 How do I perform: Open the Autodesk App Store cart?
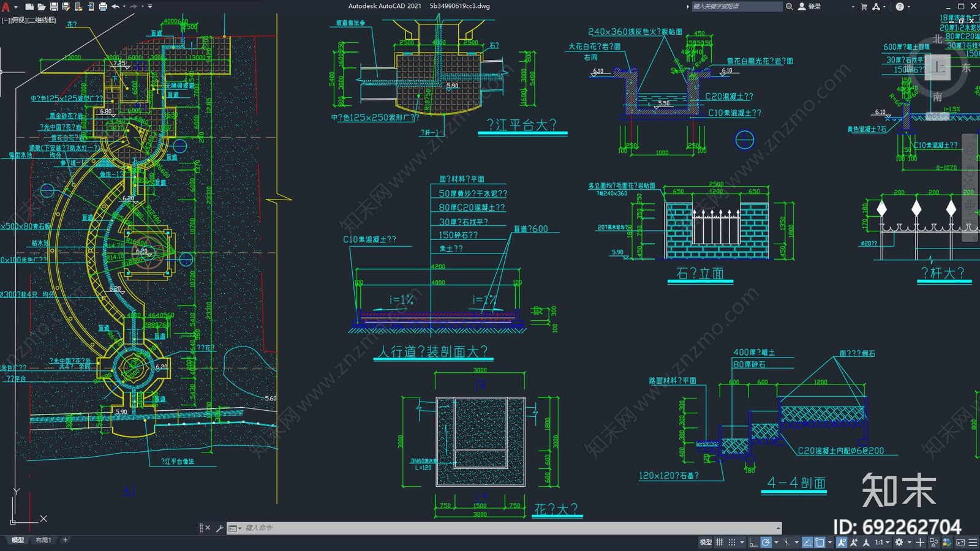864,7
